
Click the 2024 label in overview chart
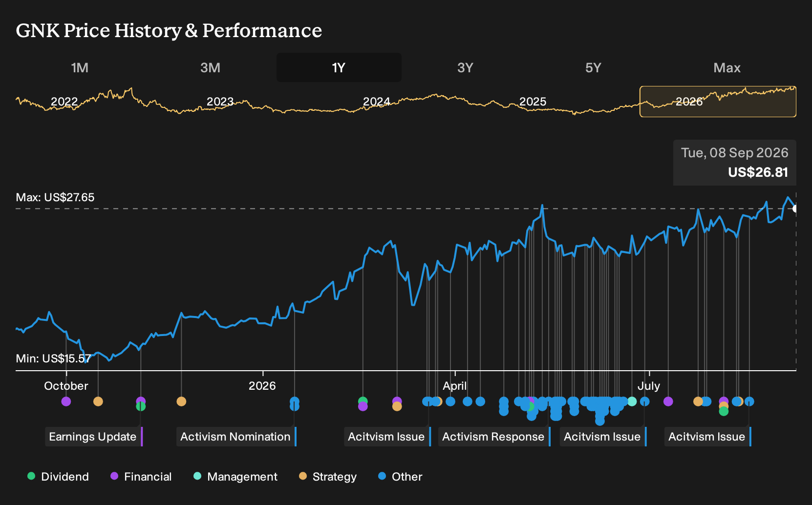click(x=377, y=102)
